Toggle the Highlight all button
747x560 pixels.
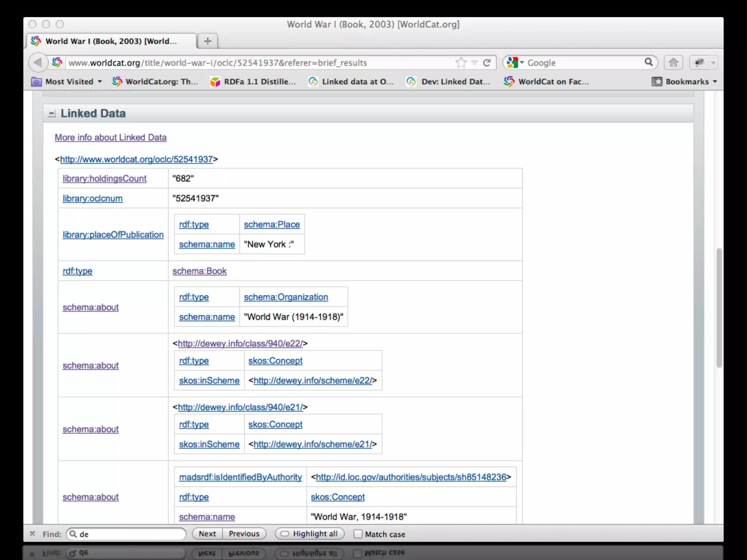coord(309,534)
